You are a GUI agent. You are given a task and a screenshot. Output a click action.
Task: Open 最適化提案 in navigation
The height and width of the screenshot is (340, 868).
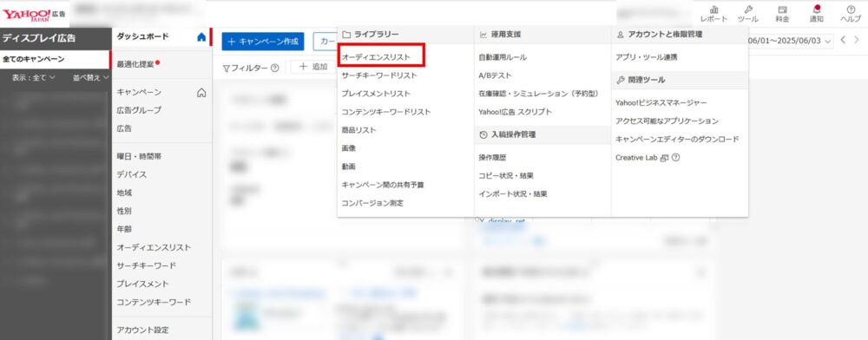[136, 65]
